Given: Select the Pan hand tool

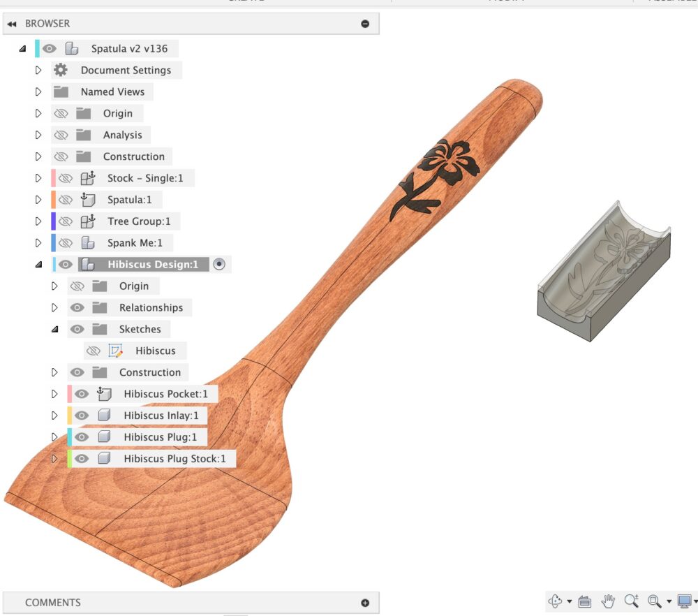Looking at the screenshot, I should (x=609, y=601).
